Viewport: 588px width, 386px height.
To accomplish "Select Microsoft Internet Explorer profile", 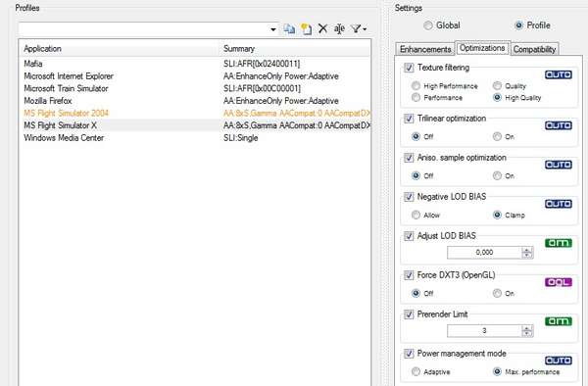I will pos(194,76).
